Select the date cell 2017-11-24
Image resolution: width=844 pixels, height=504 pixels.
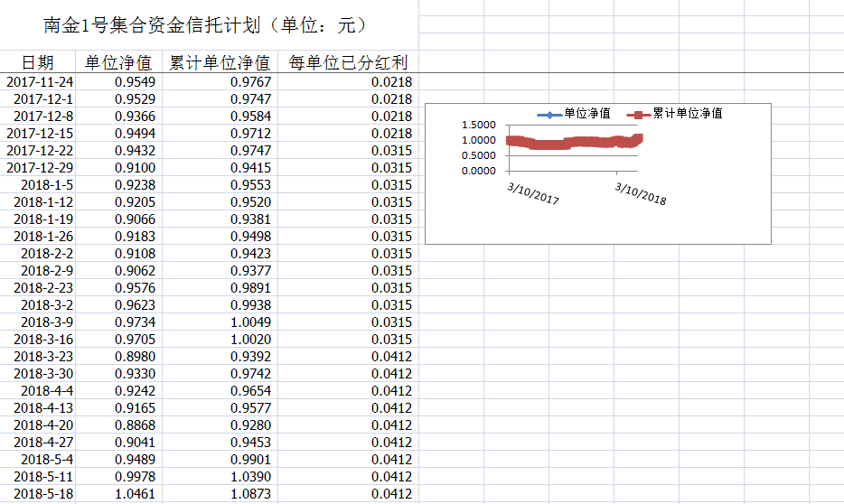(x=40, y=82)
